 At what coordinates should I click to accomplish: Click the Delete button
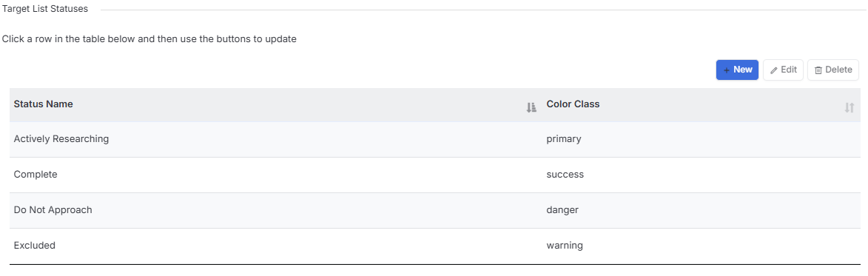tap(833, 70)
